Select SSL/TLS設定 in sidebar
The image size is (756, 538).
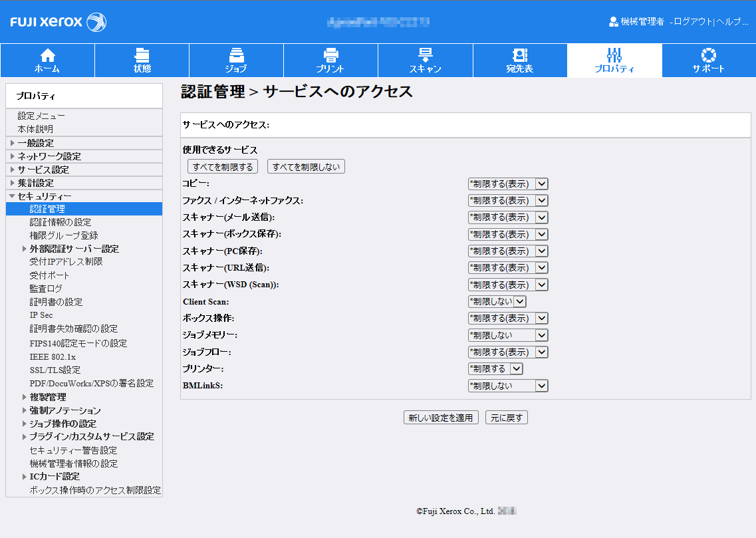click(55, 370)
